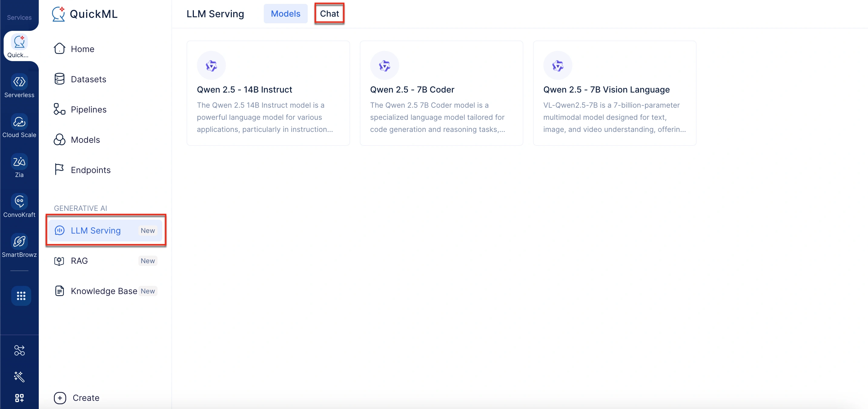Click the Qwen 14B Instruct model logo
The image size is (868, 409).
point(211,66)
